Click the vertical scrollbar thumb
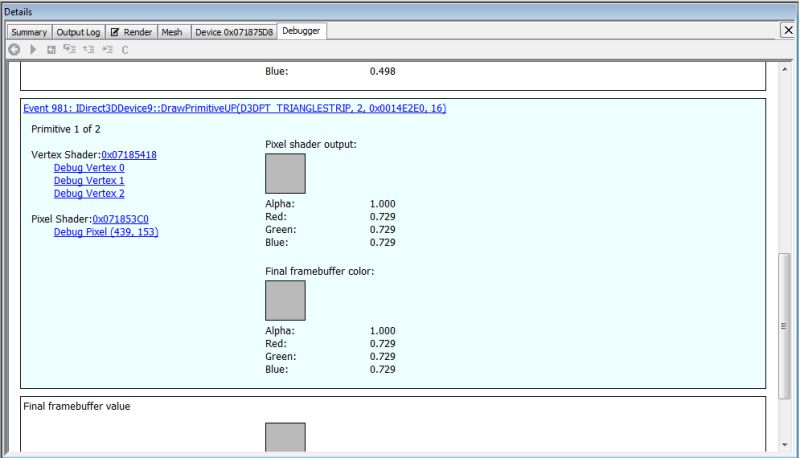This screenshot has width=800, height=458. (785, 326)
